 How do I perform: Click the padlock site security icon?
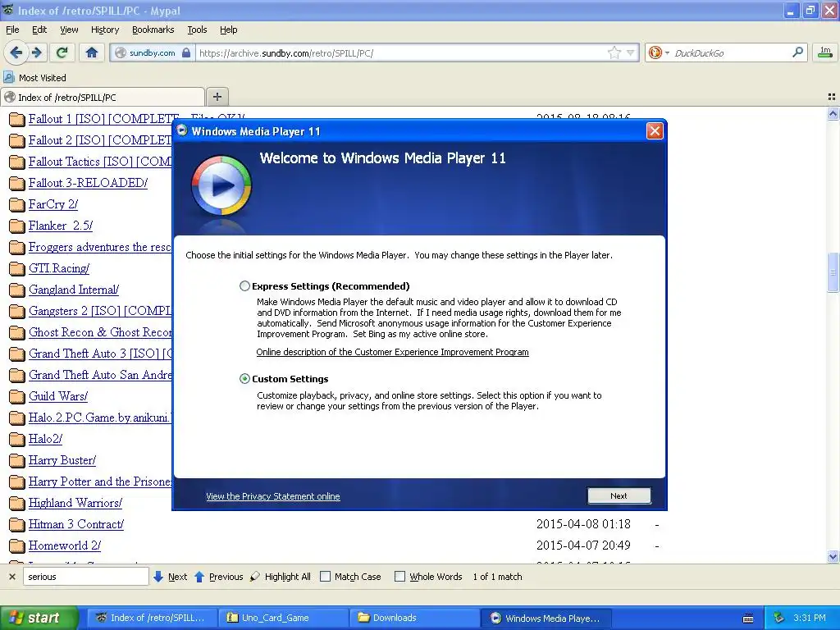(186, 52)
